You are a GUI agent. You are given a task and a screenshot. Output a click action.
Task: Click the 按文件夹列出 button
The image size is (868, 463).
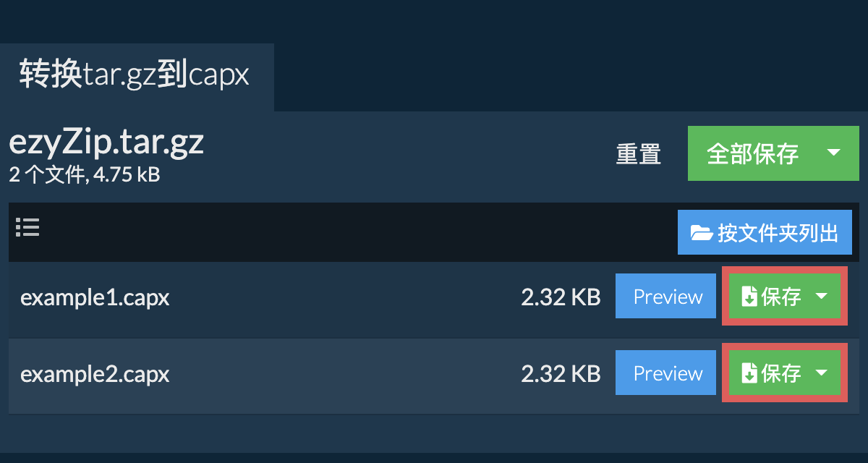765,232
